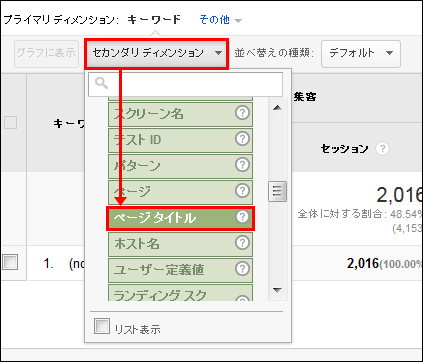Select ページ dimension option

180,192
